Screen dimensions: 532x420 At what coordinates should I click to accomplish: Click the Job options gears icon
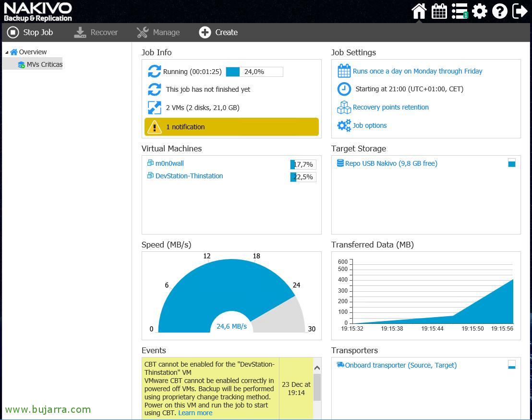coord(344,125)
